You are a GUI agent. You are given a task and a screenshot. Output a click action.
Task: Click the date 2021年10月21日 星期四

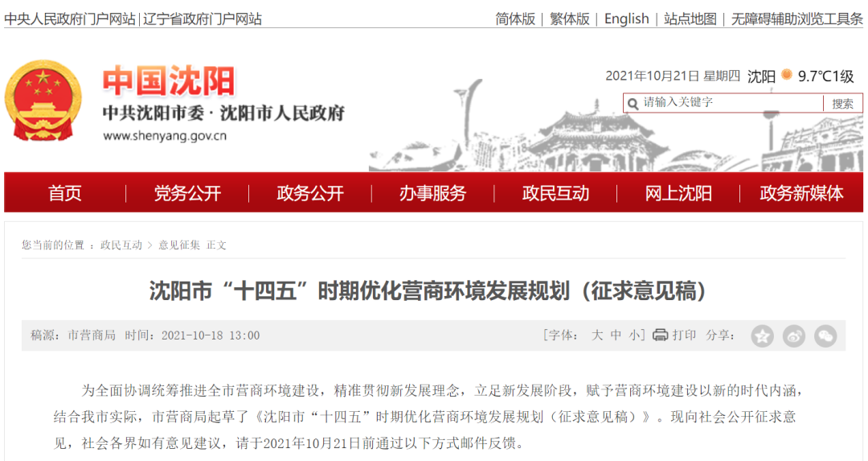tap(673, 76)
